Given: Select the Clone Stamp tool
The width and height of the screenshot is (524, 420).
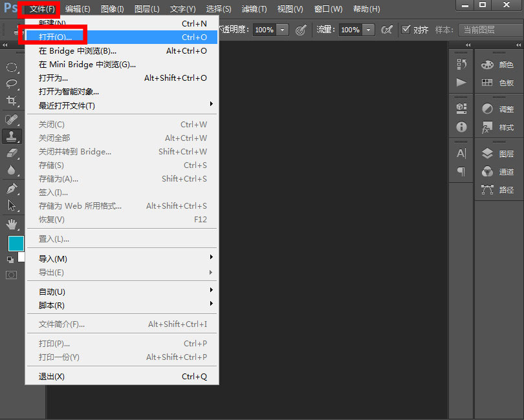Looking at the screenshot, I should [12, 136].
